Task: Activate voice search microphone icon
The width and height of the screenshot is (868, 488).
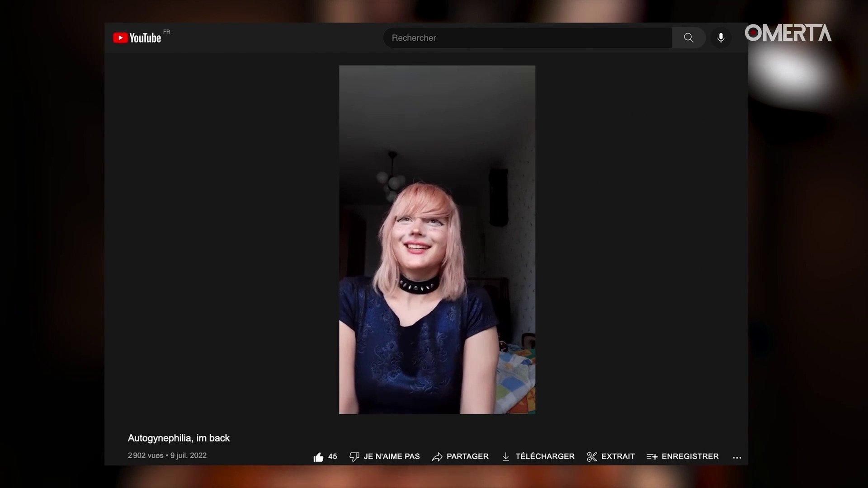Action: click(x=721, y=38)
